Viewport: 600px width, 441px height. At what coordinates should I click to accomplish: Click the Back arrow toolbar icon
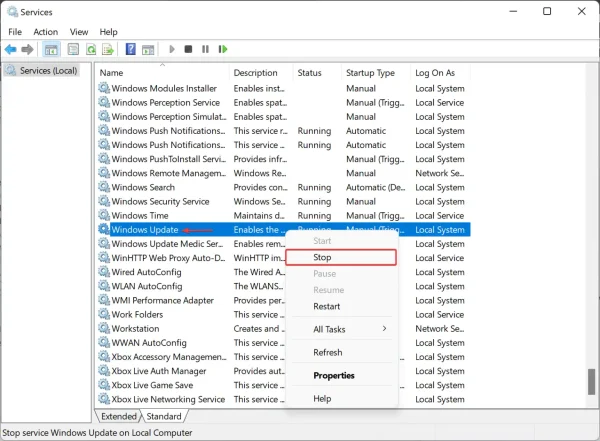tap(11, 49)
